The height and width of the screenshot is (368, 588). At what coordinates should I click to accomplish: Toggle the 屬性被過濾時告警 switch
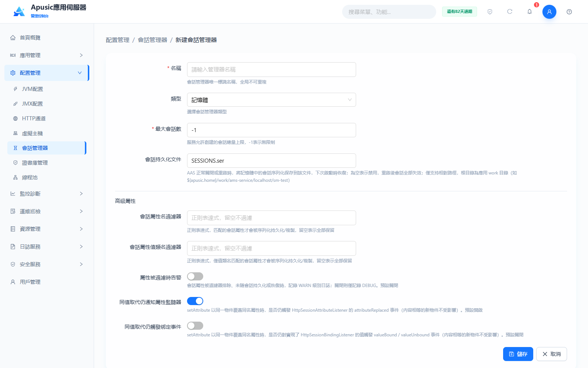point(195,276)
